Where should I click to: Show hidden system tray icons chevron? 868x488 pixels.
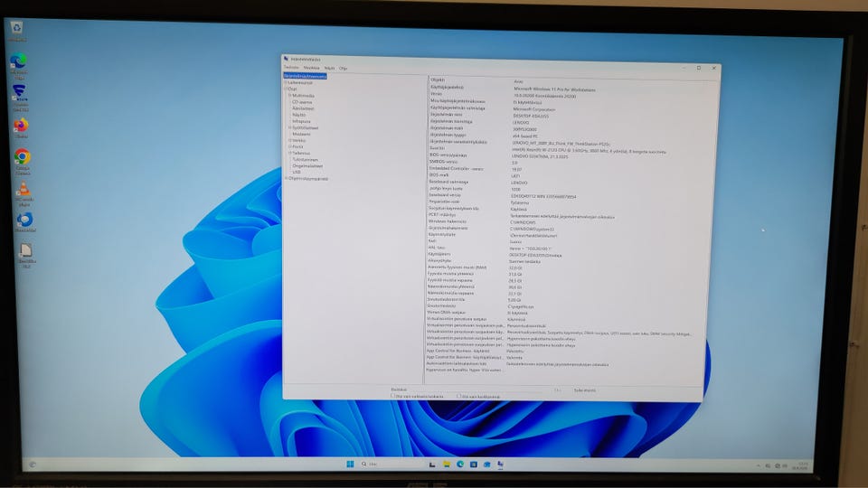click(759, 466)
